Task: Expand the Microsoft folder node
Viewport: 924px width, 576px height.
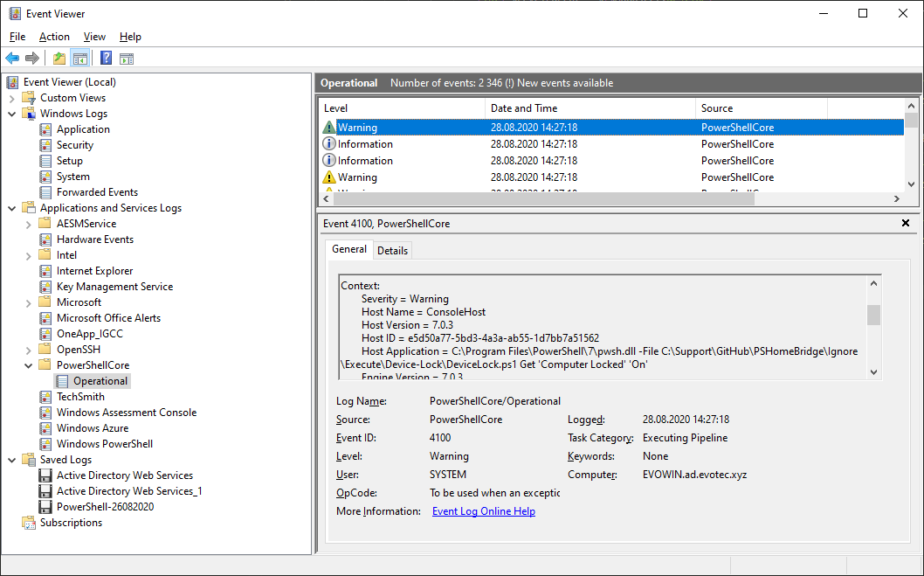Action: (29, 302)
